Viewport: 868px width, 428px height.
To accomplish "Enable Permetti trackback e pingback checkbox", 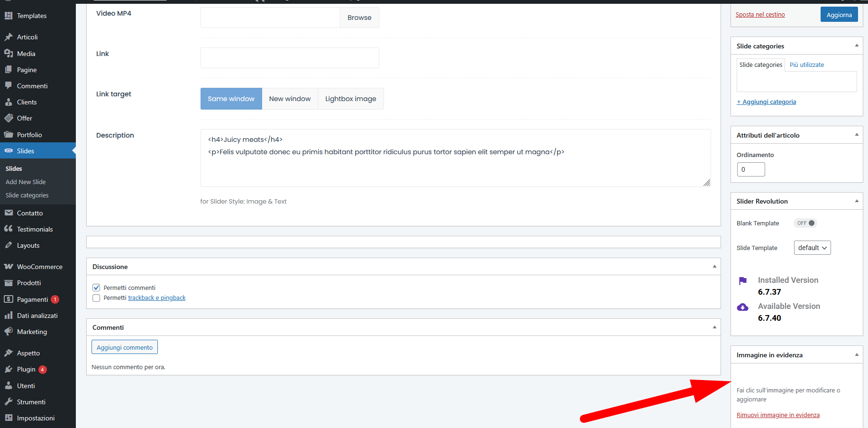I will 96,298.
